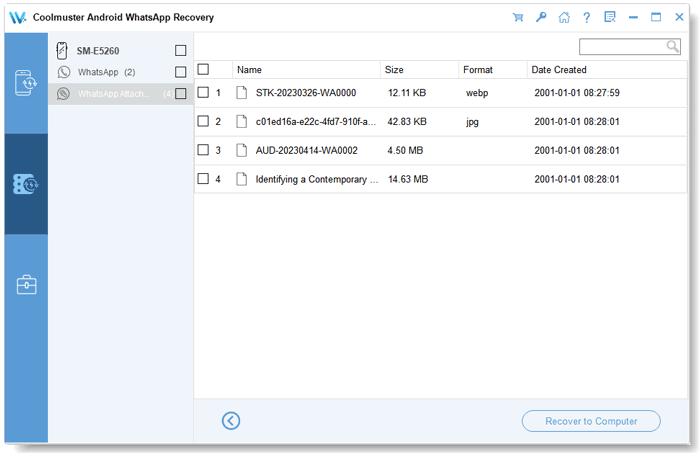Viewport: 700px width, 453px height.
Task: Open the shopping cart purchase icon
Action: point(517,17)
